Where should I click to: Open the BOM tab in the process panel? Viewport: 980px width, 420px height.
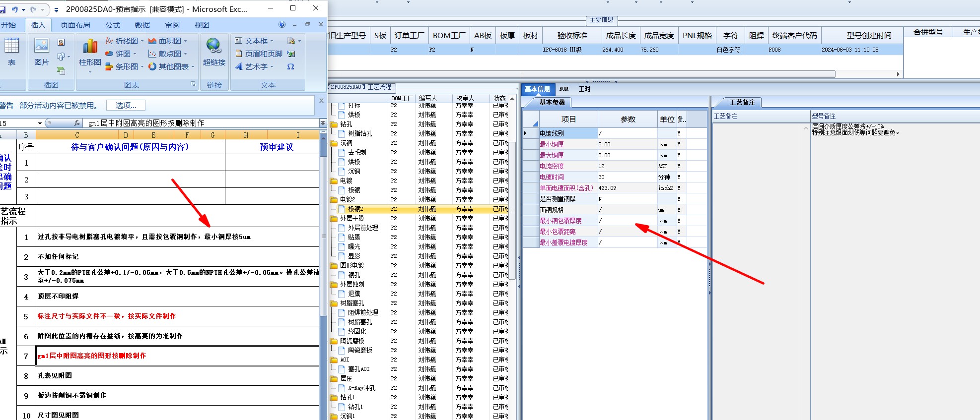point(564,89)
